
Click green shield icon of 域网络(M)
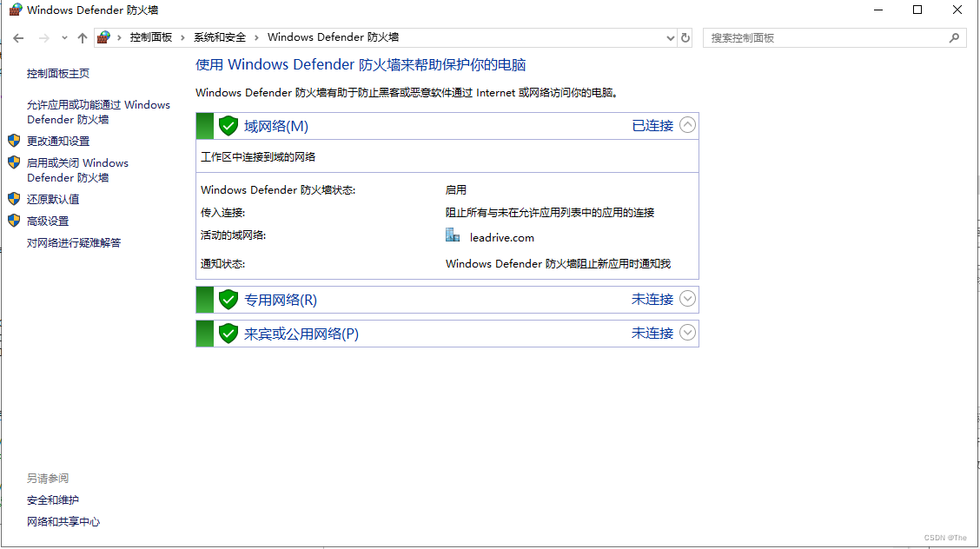(x=228, y=126)
